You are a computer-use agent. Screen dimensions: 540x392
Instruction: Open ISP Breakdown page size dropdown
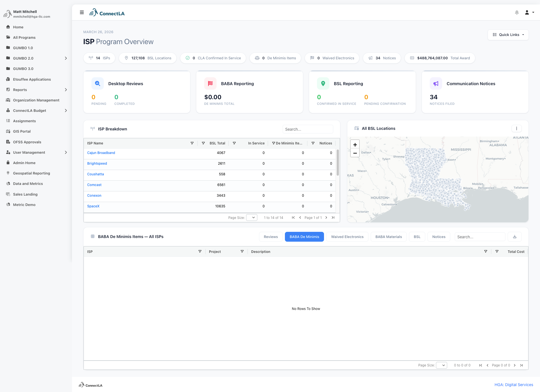click(252, 217)
